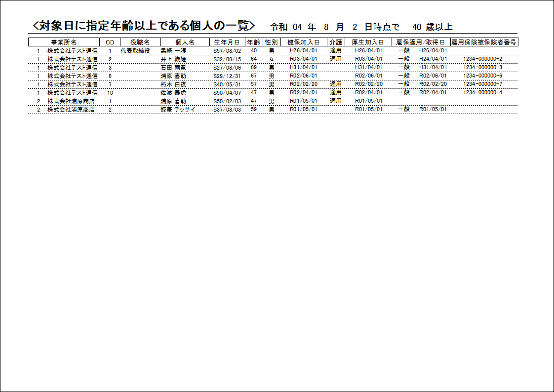Select insurance number 1234-000000-7
The width and height of the screenshot is (554, 392).
point(482,84)
